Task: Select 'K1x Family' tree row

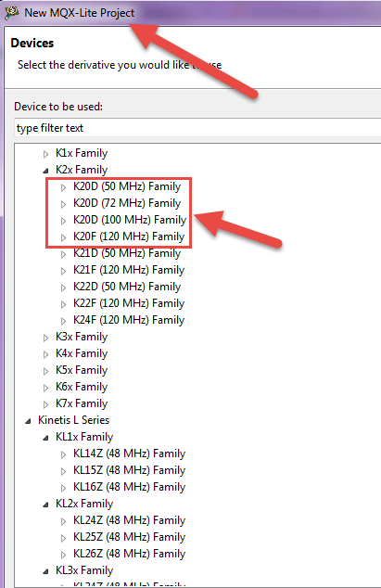Action: (82, 153)
